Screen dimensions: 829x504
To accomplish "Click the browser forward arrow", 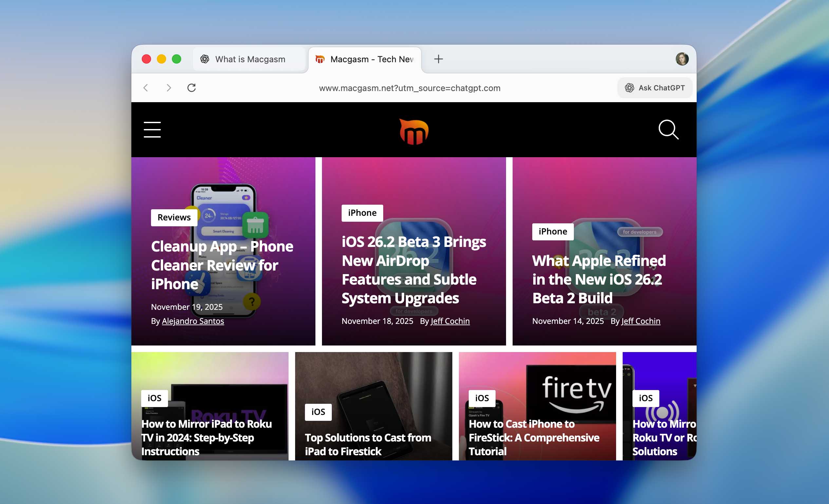I will pyautogui.click(x=169, y=88).
